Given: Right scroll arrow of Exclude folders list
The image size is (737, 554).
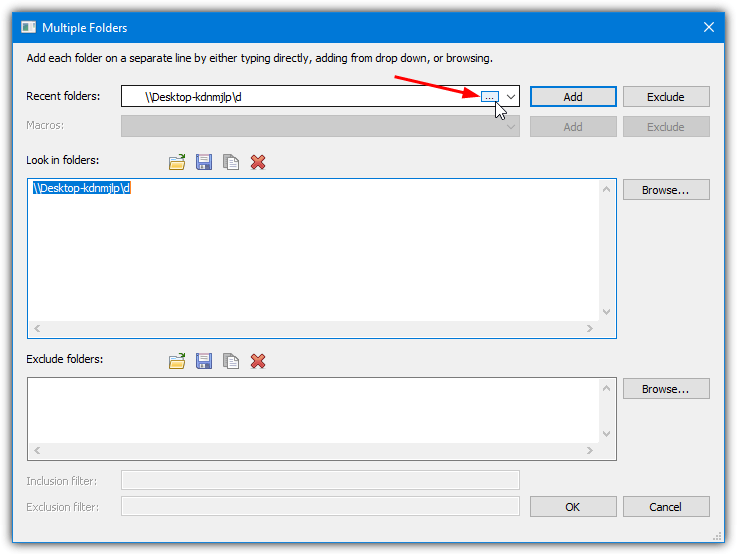Looking at the screenshot, I should point(590,451).
